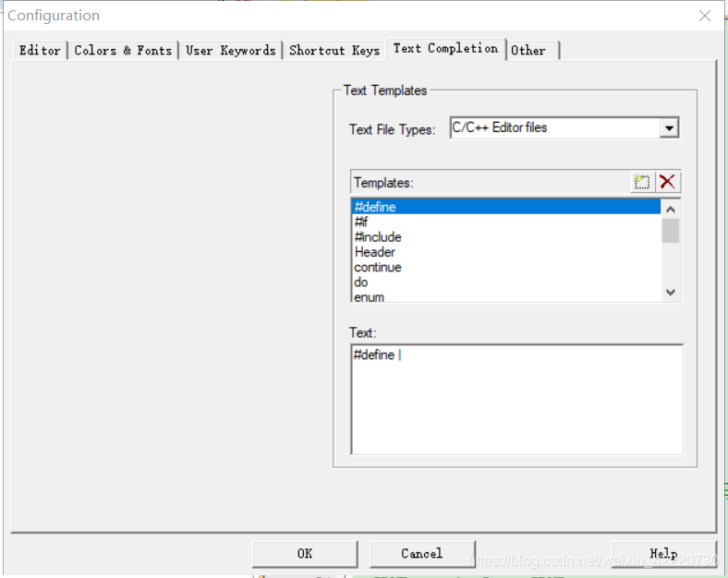Go to the User Keywords tab

coord(231,50)
